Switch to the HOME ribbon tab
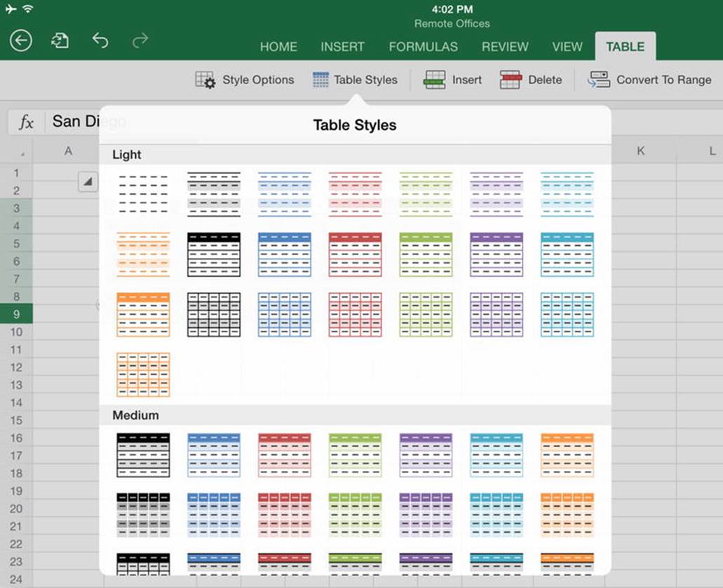 (278, 46)
